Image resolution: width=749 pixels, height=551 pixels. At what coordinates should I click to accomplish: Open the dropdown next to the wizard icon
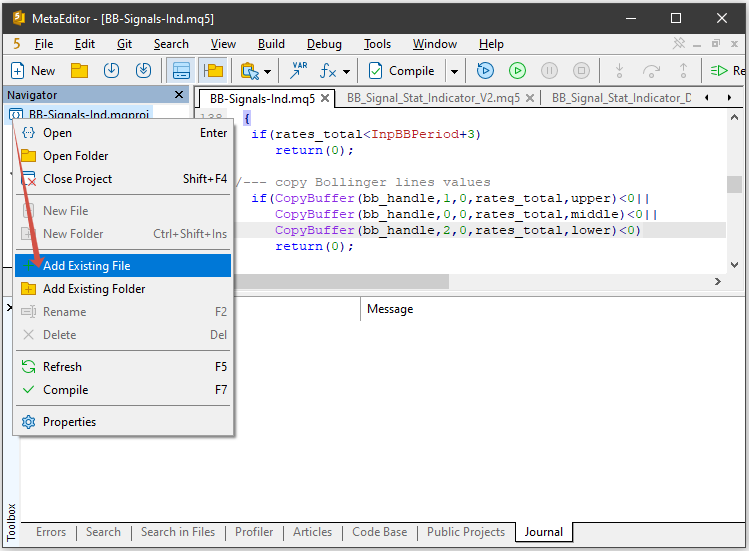point(268,72)
